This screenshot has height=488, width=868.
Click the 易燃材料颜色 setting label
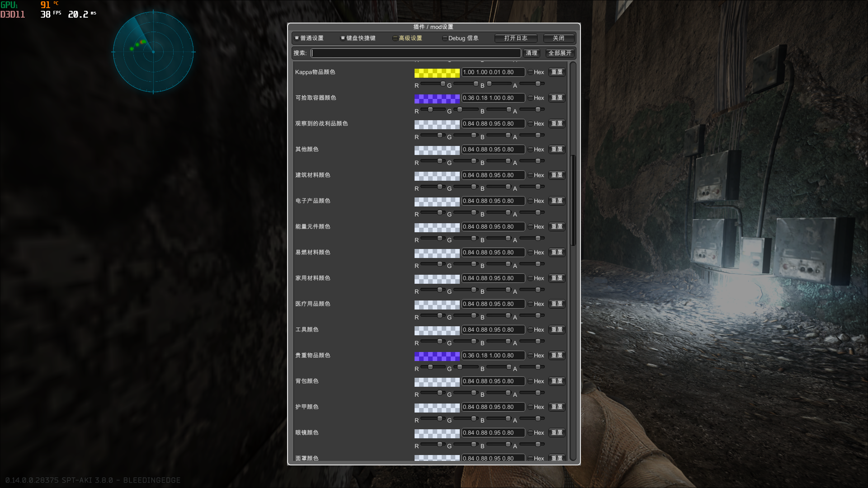313,253
